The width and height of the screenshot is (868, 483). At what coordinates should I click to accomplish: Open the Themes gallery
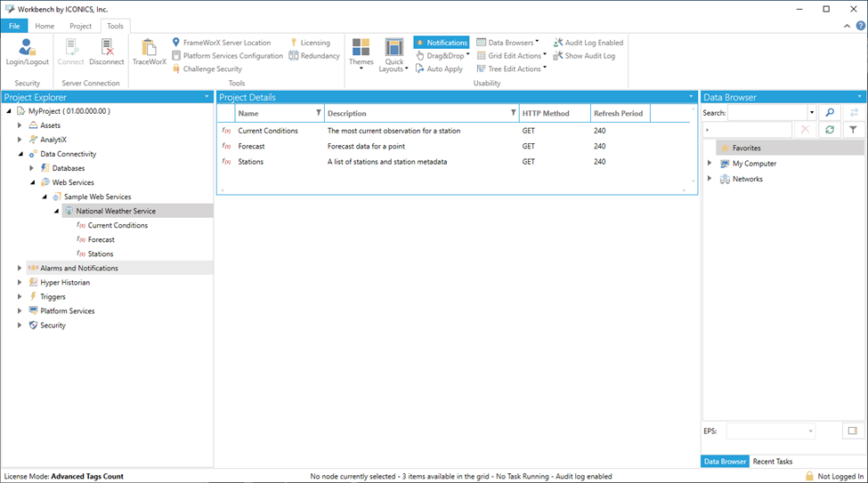tap(361, 52)
